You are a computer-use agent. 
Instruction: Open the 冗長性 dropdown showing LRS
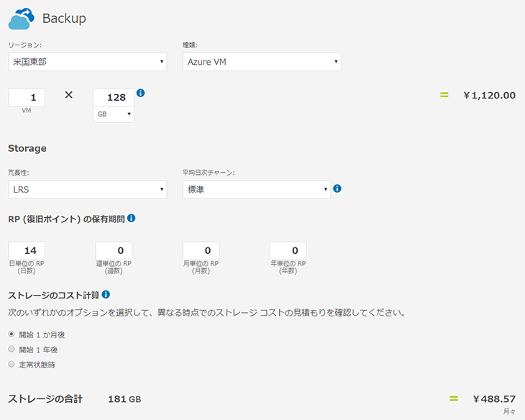pyautogui.click(x=87, y=190)
